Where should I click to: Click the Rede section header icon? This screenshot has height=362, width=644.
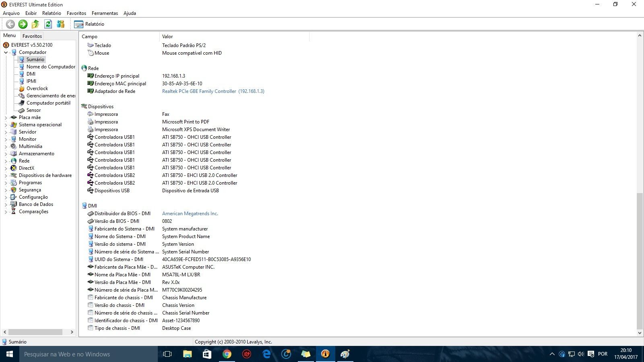84,68
